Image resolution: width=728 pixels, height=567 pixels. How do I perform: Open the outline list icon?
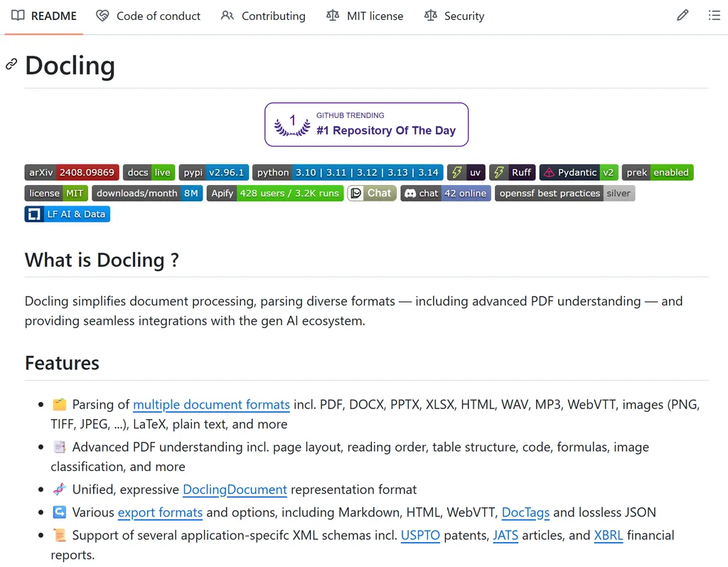coord(714,16)
